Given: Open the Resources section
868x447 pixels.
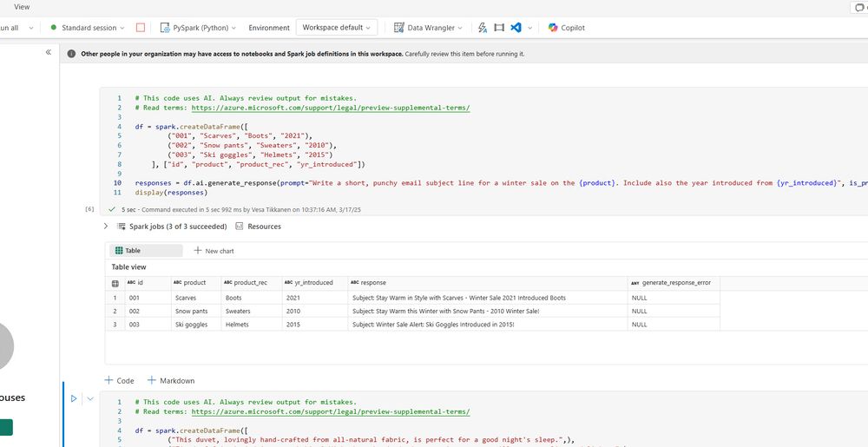Looking at the screenshot, I should pyautogui.click(x=258, y=227).
